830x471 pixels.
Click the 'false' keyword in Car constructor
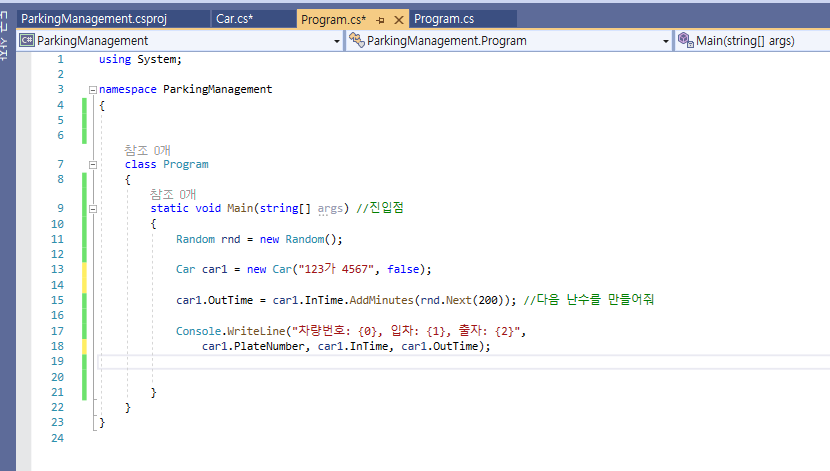pyautogui.click(x=403, y=269)
